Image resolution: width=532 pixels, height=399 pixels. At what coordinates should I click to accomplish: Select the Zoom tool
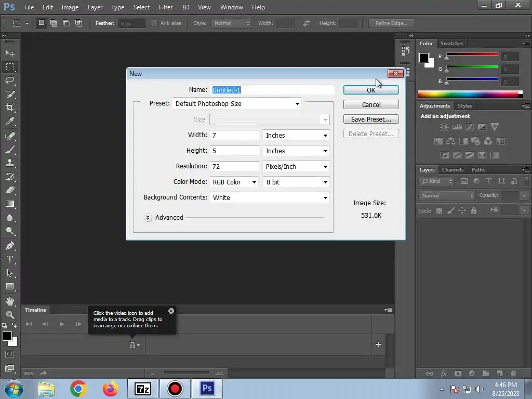click(10, 314)
